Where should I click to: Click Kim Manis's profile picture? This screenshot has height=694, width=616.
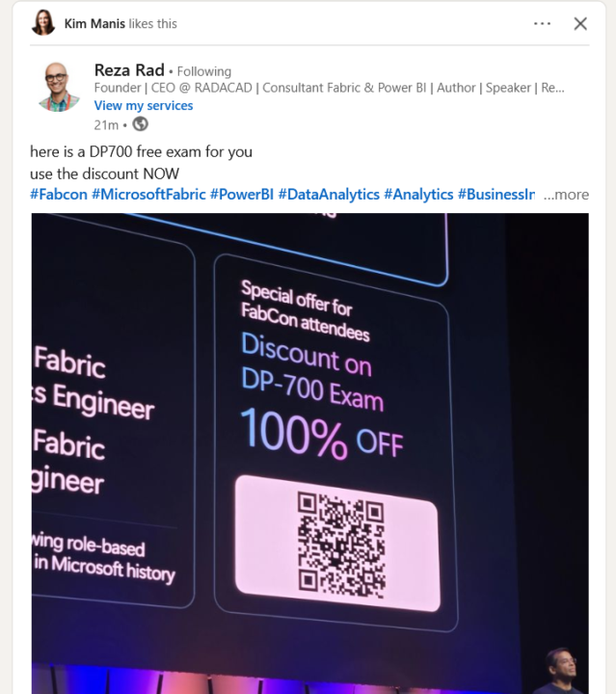pyautogui.click(x=43, y=23)
